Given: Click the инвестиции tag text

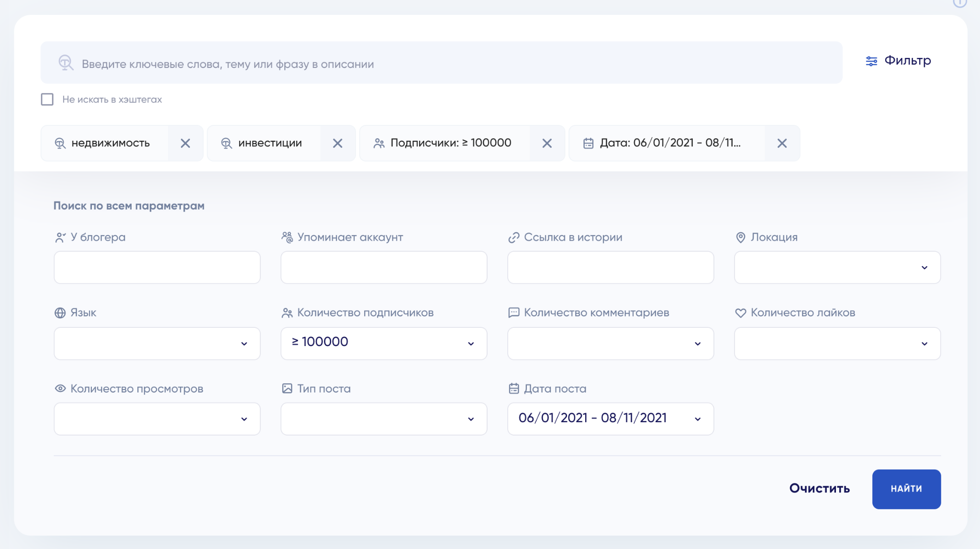Looking at the screenshot, I should pos(270,143).
